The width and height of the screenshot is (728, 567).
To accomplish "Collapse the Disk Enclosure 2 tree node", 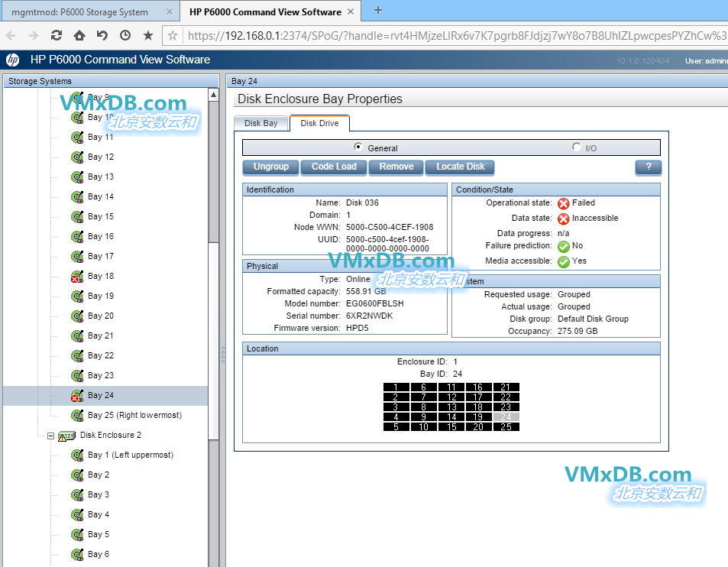I will point(50,436).
